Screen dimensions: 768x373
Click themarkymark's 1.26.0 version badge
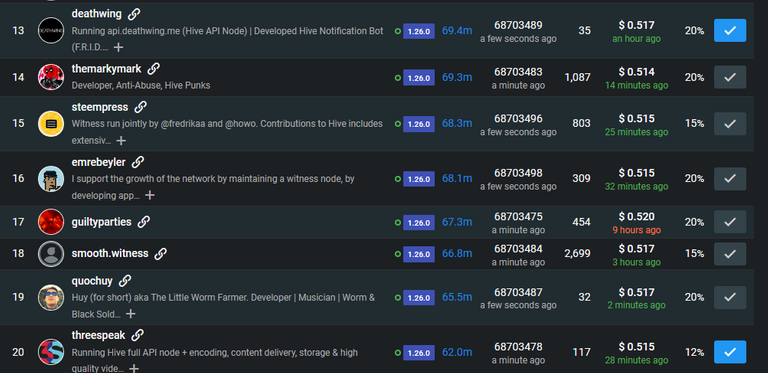tap(419, 78)
